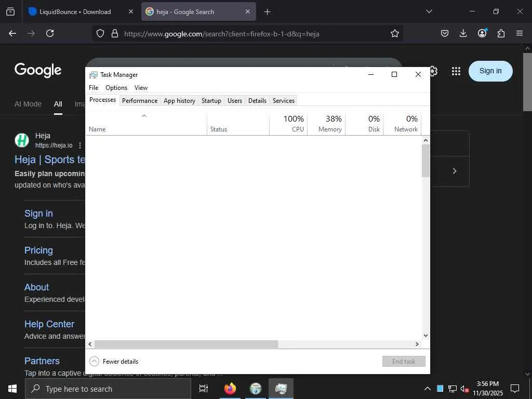
Task: Click the Task Manager title bar icon
Action: (94, 75)
